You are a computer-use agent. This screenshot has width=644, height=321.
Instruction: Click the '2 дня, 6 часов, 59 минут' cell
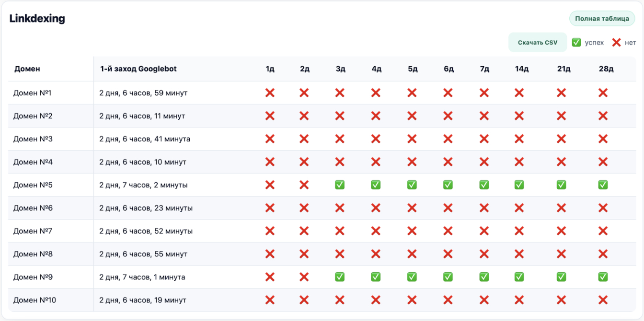click(x=143, y=93)
